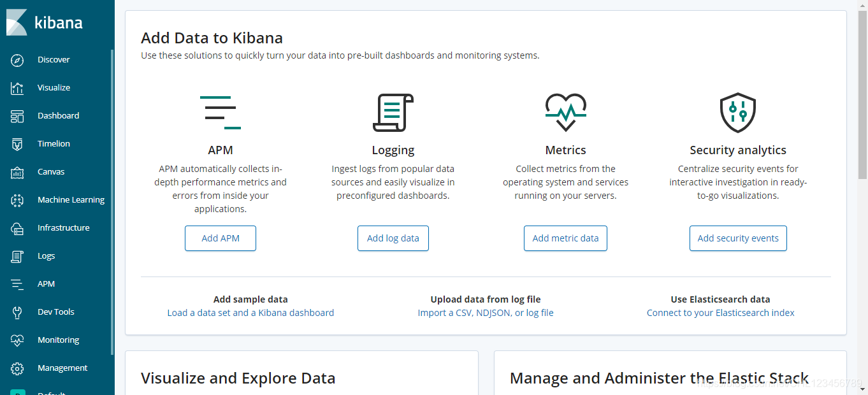Image resolution: width=868 pixels, height=395 pixels.
Task: Click the Security analytics section title
Action: 738,150
